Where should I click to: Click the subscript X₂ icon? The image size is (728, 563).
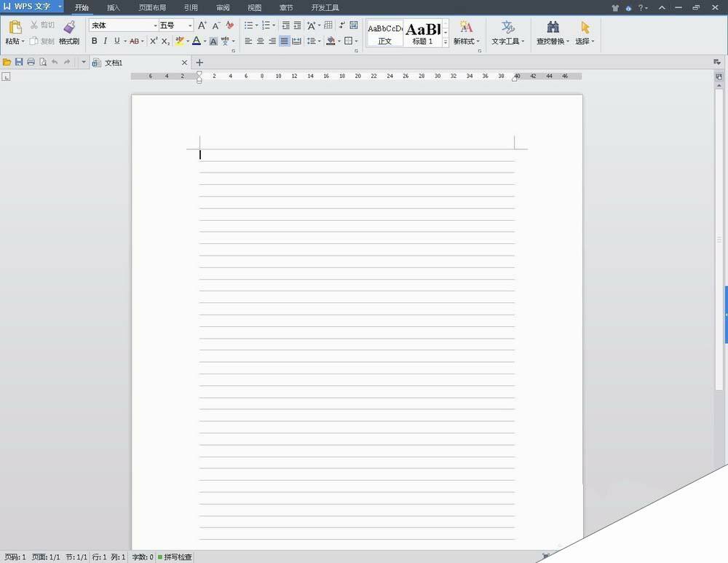[x=165, y=41]
